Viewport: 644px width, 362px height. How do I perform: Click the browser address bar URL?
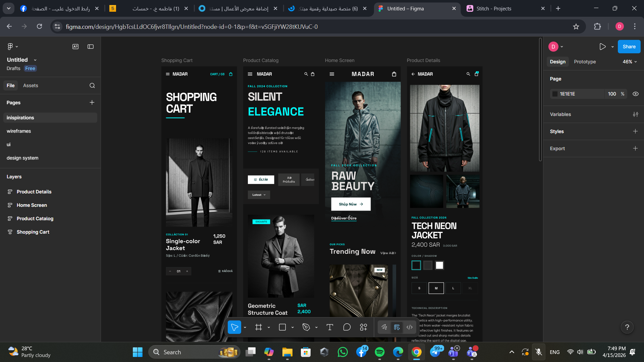[x=192, y=26]
